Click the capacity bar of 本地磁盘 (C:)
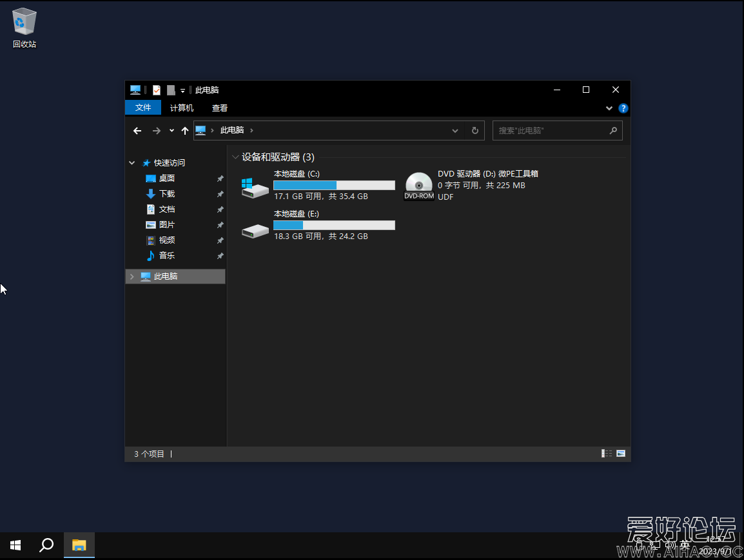 coord(334,185)
